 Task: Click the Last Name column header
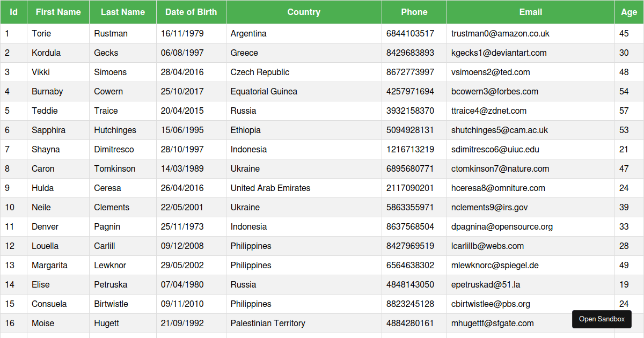(x=123, y=12)
